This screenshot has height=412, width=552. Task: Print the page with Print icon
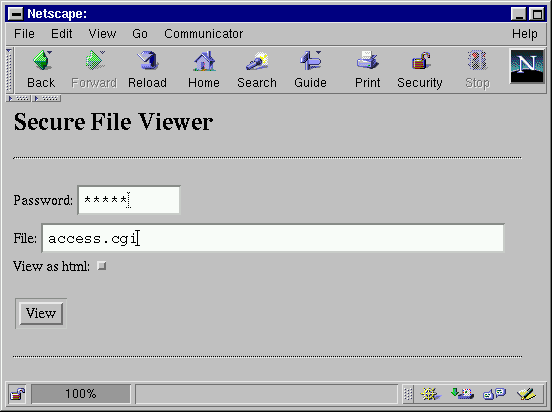point(367,61)
